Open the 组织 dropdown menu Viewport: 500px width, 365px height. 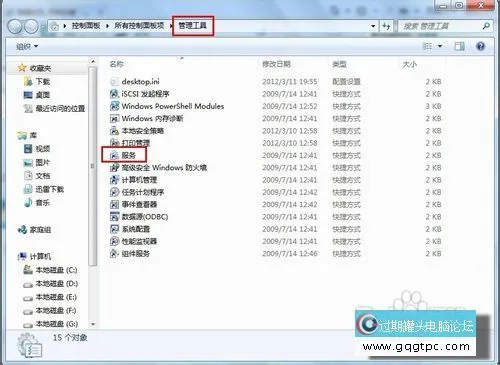click(27, 46)
